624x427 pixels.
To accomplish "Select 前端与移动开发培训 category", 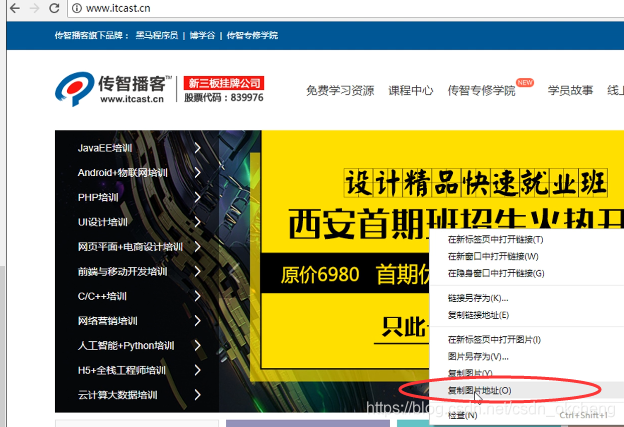I will click(123, 271).
